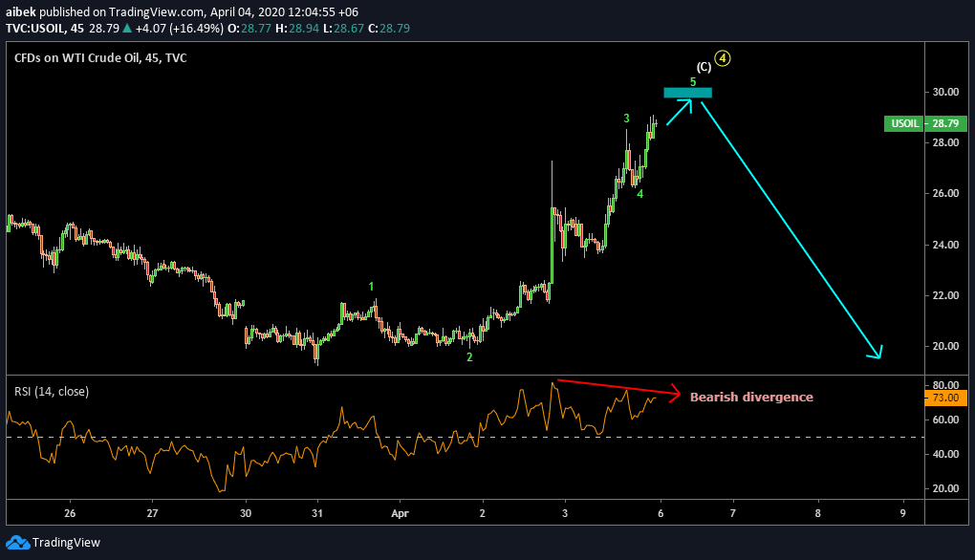The image size is (975, 560).
Task: Click green wave label 5 above teal box
Action: tap(693, 82)
